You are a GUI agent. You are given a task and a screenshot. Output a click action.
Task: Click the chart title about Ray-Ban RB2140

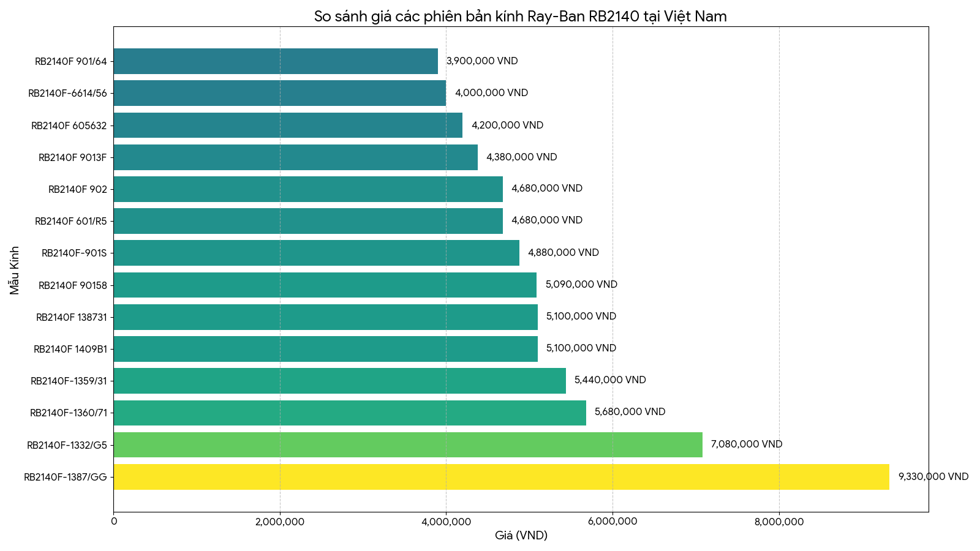[520, 17]
